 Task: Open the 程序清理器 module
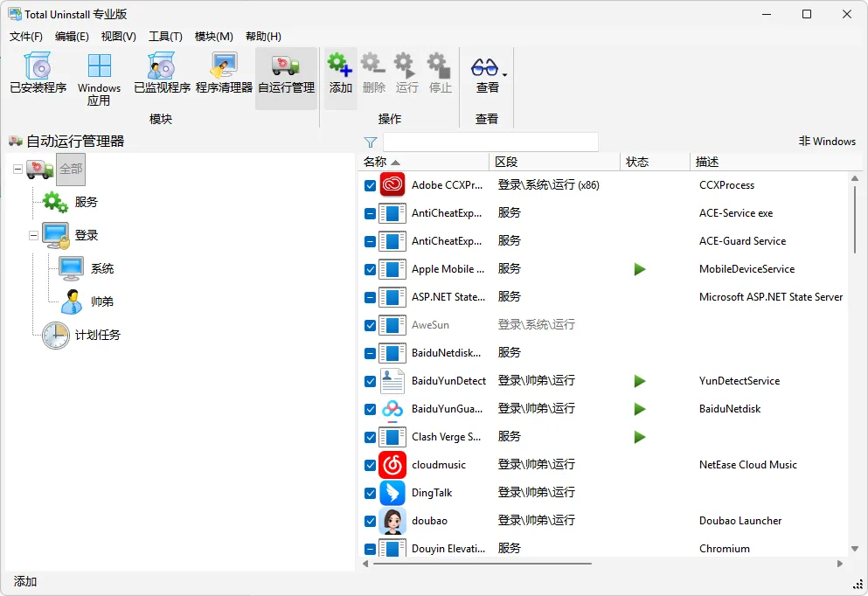pos(224,73)
